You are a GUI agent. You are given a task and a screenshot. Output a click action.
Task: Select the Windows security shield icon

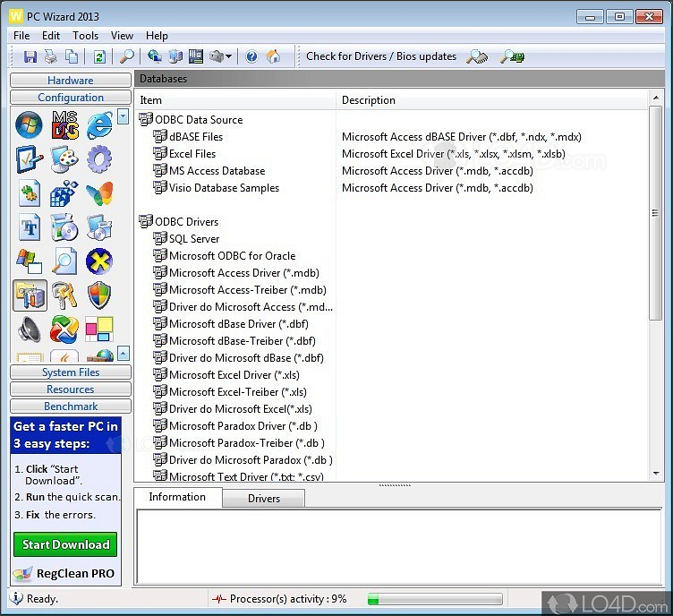[x=99, y=295]
